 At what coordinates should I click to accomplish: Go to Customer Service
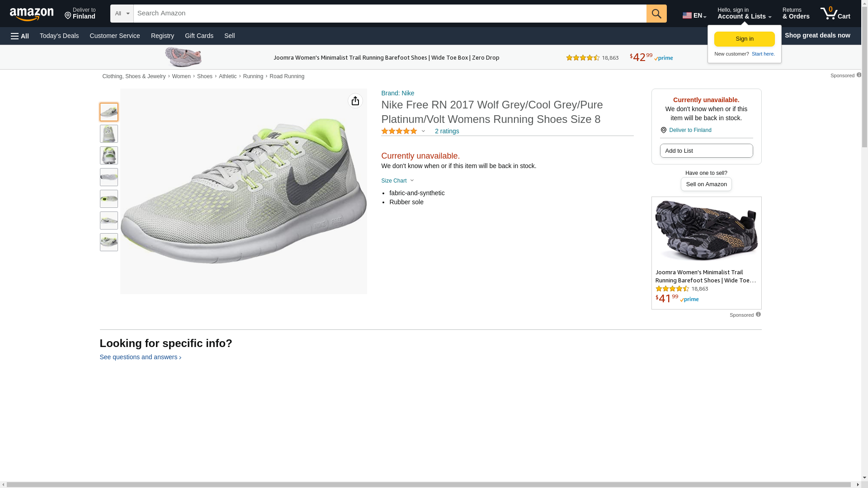tap(115, 36)
